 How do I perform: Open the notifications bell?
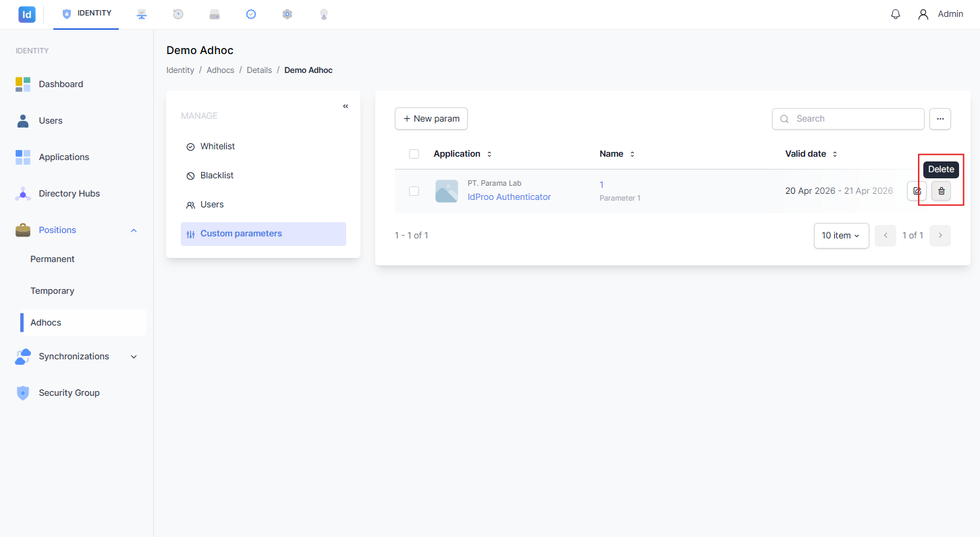pos(896,14)
